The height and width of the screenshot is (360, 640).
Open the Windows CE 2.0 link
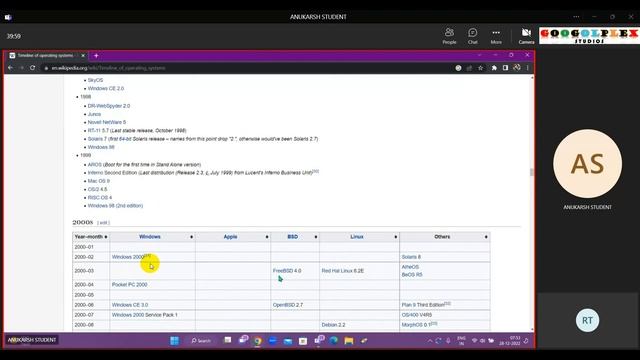106,88
